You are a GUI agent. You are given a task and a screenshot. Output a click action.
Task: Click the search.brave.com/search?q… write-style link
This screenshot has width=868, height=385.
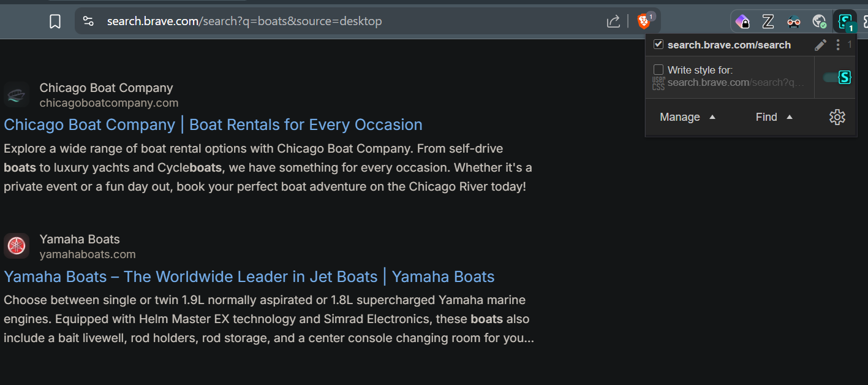click(736, 82)
